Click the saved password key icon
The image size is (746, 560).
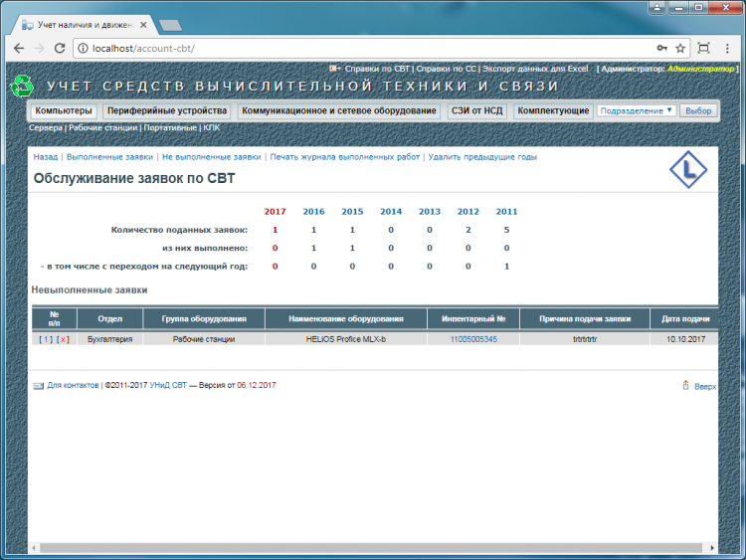[x=661, y=48]
